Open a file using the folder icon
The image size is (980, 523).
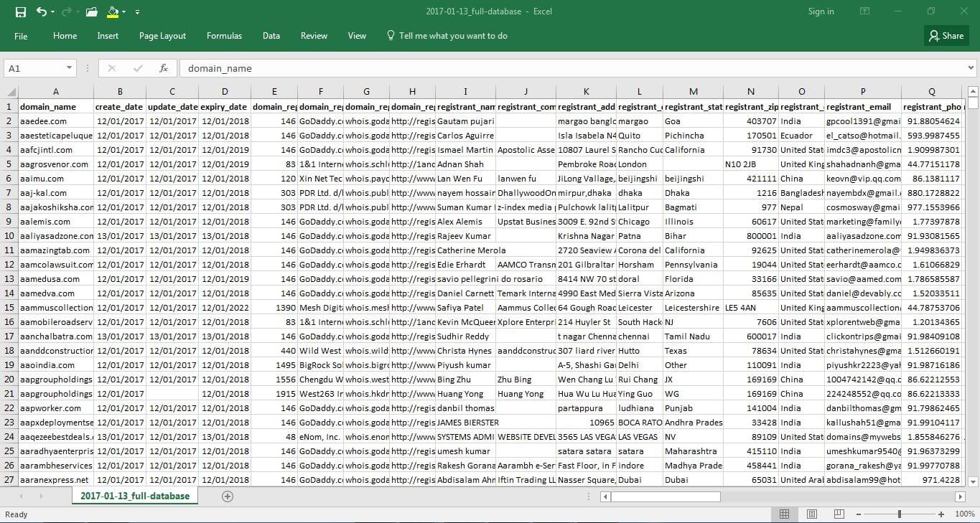[x=91, y=11]
